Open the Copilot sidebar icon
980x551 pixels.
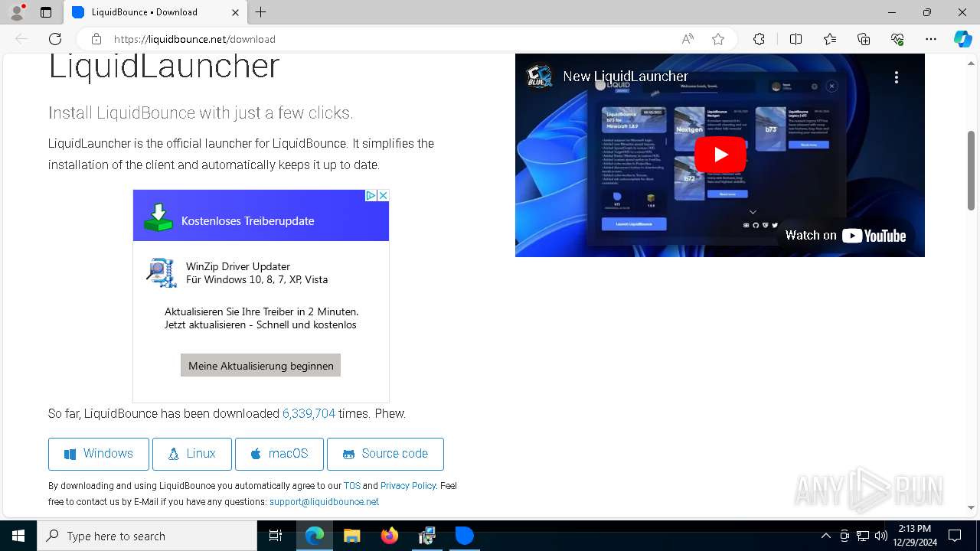click(x=962, y=39)
